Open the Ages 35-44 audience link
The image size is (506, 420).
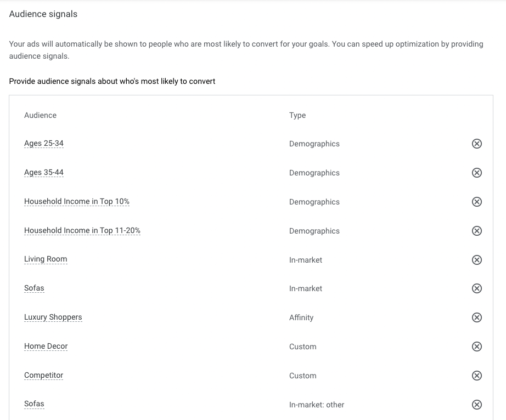click(44, 173)
